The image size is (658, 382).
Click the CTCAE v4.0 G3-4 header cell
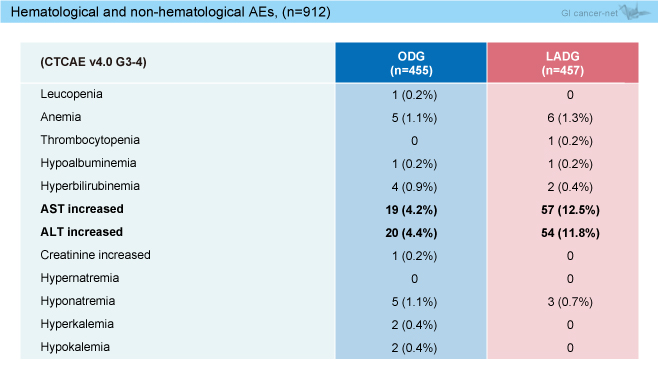click(x=93, y=62)
